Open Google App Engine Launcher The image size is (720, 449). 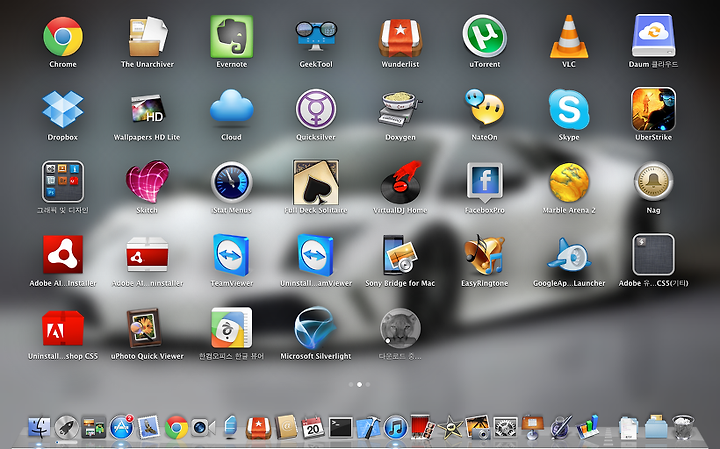(x=569, y=253)
